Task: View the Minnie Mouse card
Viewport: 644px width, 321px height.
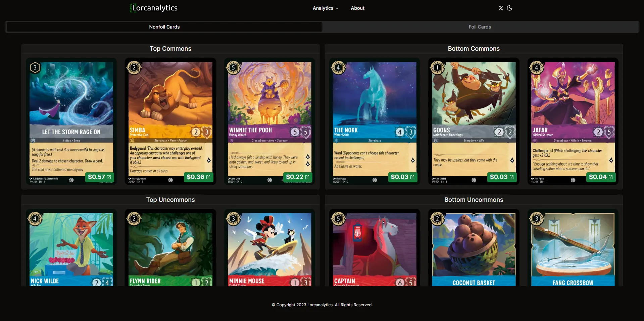Action: pyautogui.click(x=269, y=248)
